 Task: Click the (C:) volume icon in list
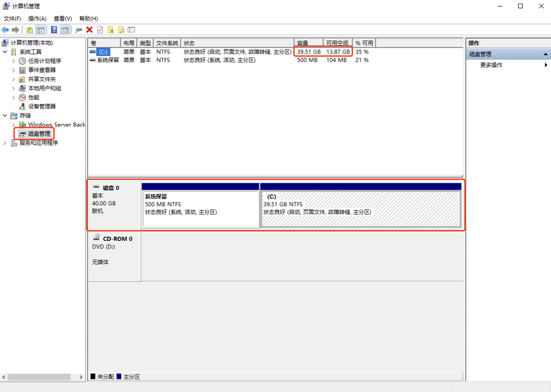[93, 52]
